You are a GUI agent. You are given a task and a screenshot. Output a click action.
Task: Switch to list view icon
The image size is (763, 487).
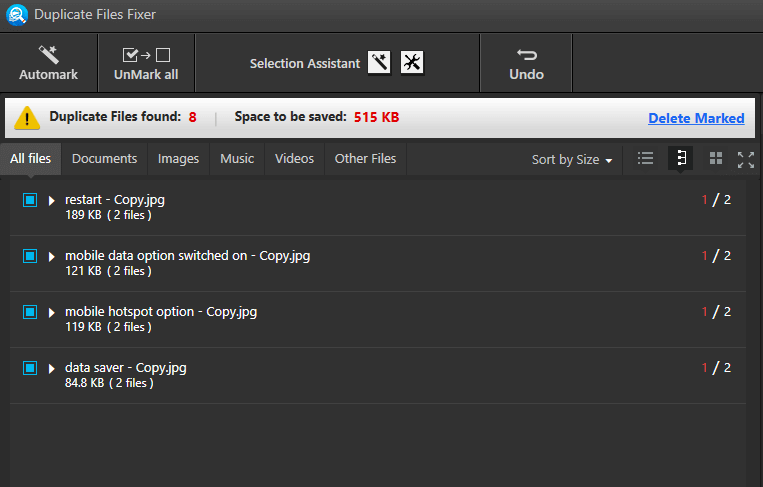[645, 158]
